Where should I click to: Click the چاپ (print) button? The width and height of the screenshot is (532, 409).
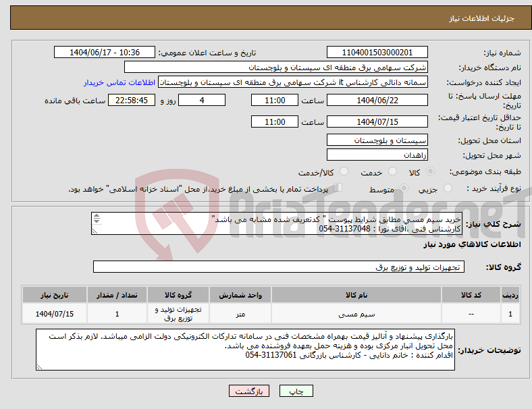(296, 391)
